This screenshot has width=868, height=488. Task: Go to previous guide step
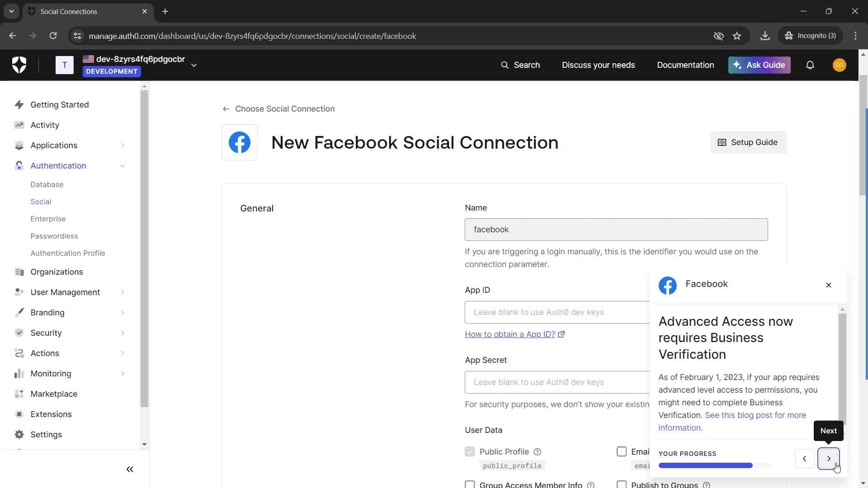tap(805, 459)
